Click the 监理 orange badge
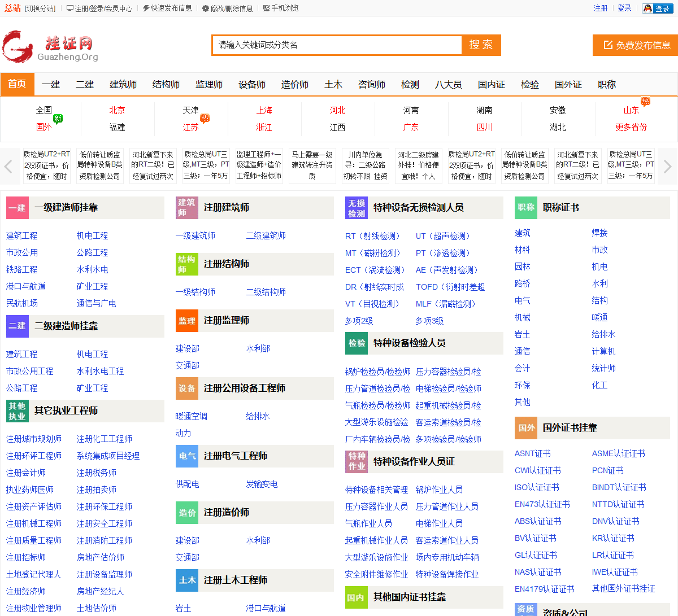Screen dimensions: 678x616 click(187, 321)
